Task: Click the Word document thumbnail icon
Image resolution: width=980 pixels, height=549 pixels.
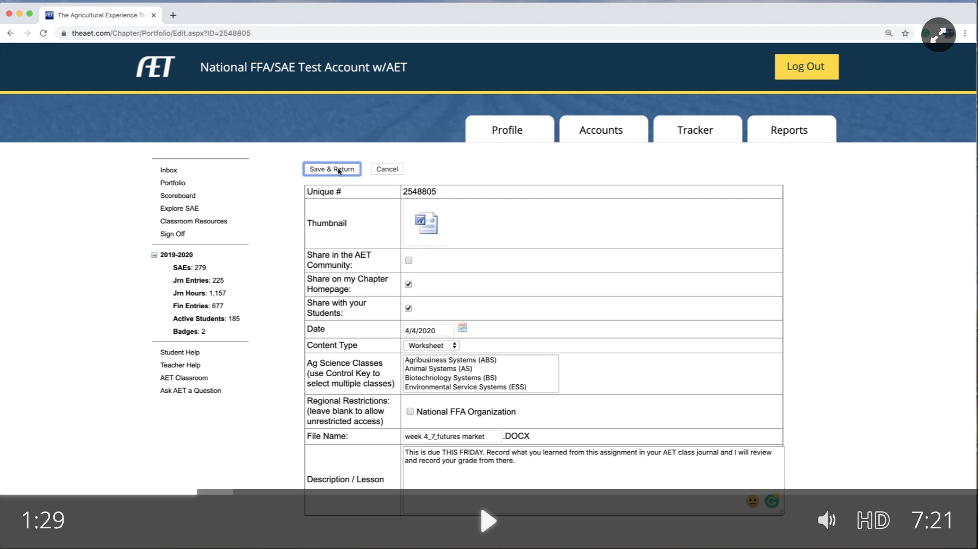Action: point(426,223)
